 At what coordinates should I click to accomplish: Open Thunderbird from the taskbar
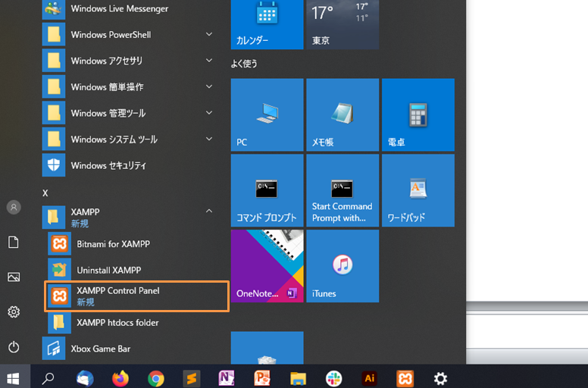pyautogui.click(x=85, y=378)
